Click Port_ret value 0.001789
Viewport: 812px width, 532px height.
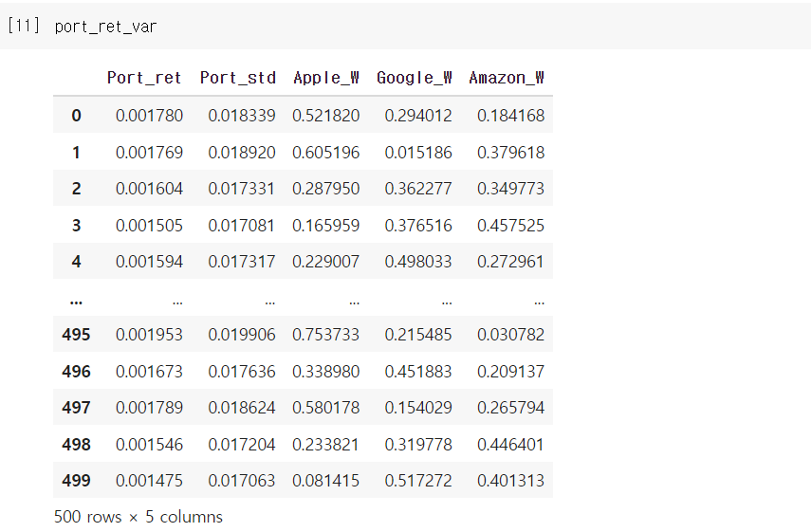point(149,407)
